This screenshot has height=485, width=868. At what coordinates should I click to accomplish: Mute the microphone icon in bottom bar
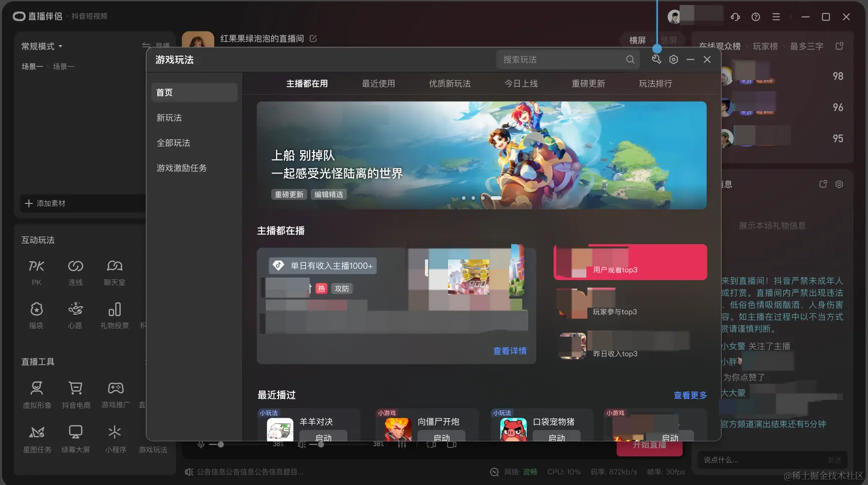201,444
